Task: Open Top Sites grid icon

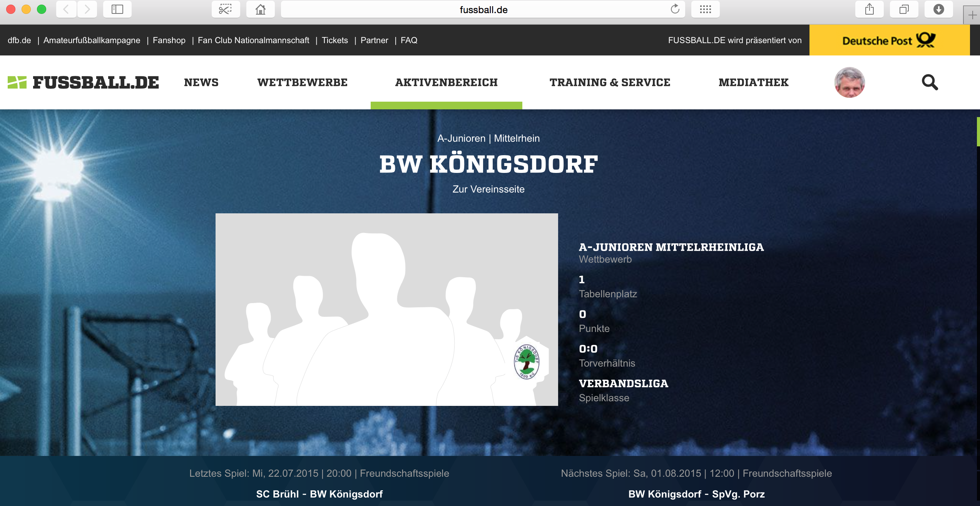Action: tap(705, 9)
